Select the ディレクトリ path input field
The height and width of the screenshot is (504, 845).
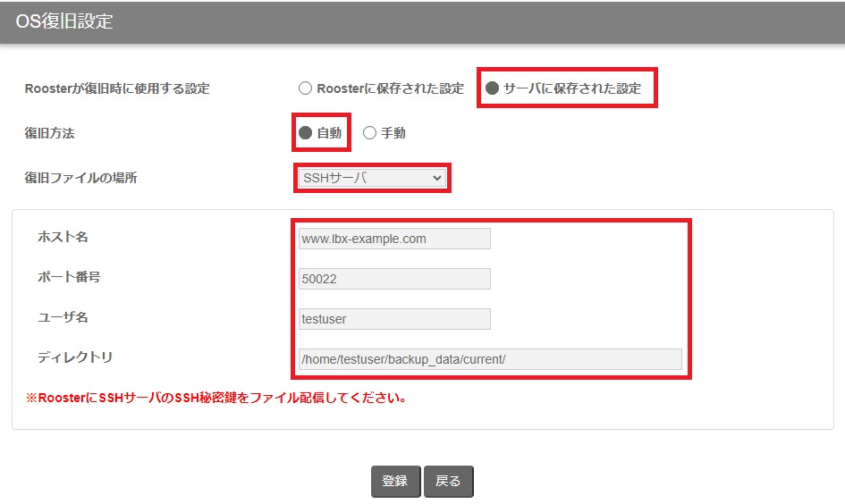tap(490, 359)
